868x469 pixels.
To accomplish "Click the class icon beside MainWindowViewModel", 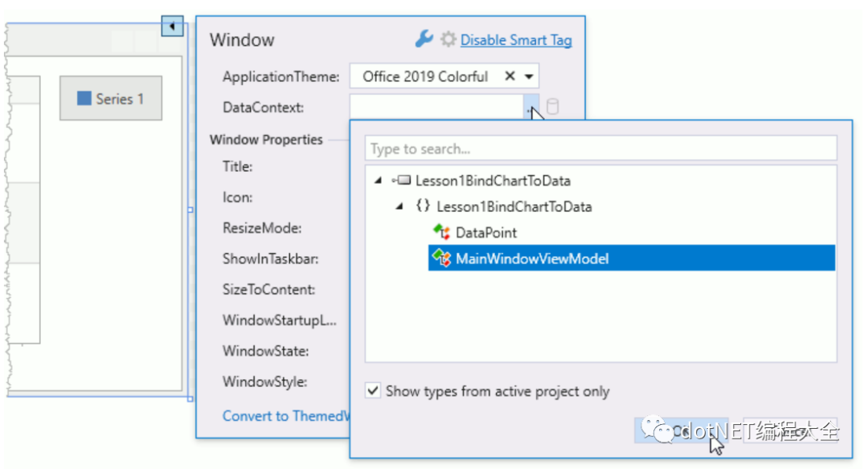I will coord(441,259).
